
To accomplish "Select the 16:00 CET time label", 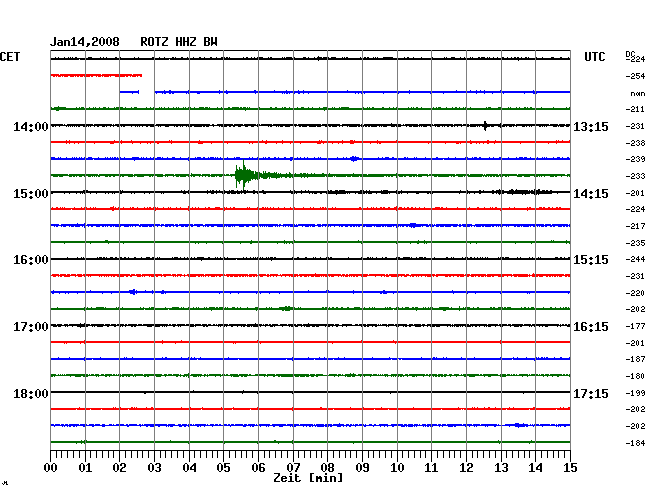I will (31, 260).
